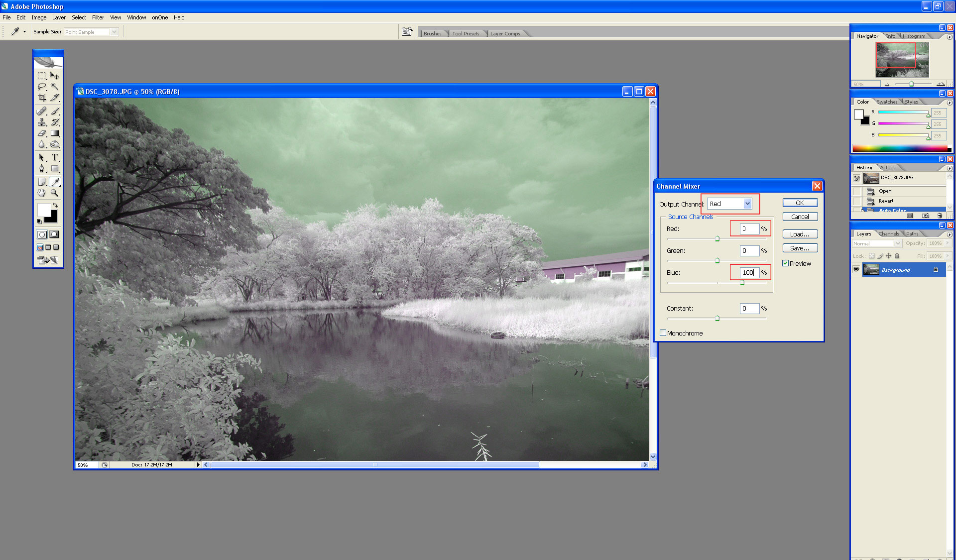This screenshot has height=560, width=956.
Task: Click OK in Channel Mixer
Action: (x=800, y=203)
